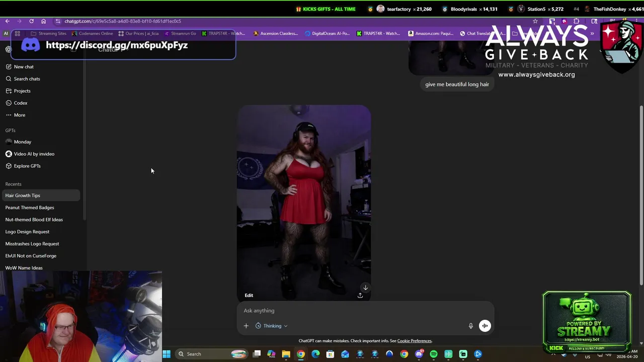Viewport: 644px width, 362px height.
Task: Click 'give me beautiful long hair' message
Action: click(457, 84)
